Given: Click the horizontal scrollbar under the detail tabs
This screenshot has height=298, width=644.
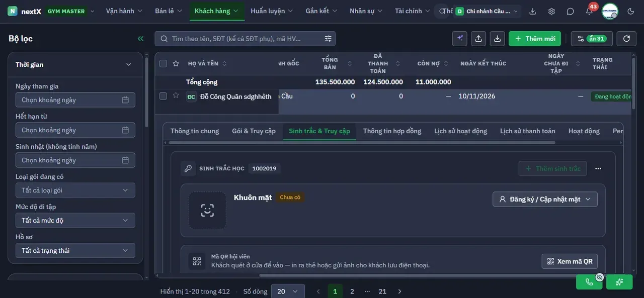Looking at the screenshot, I should 361,143.
